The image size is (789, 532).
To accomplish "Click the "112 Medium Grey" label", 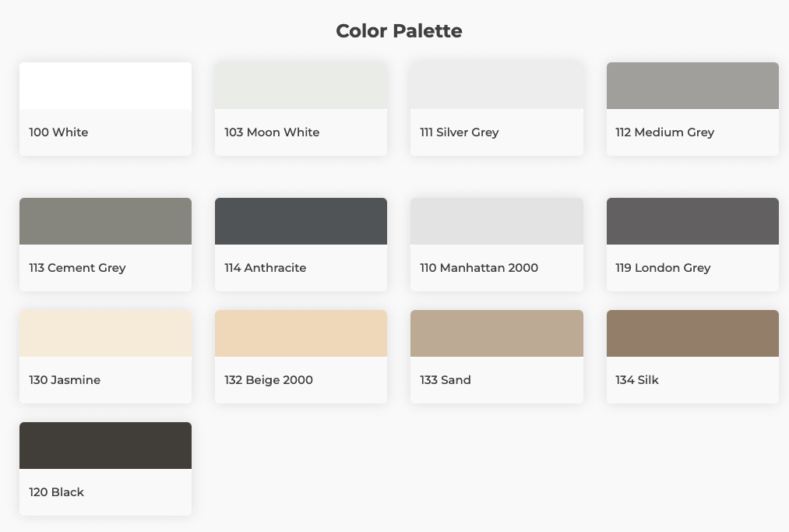I will [664, 132].
